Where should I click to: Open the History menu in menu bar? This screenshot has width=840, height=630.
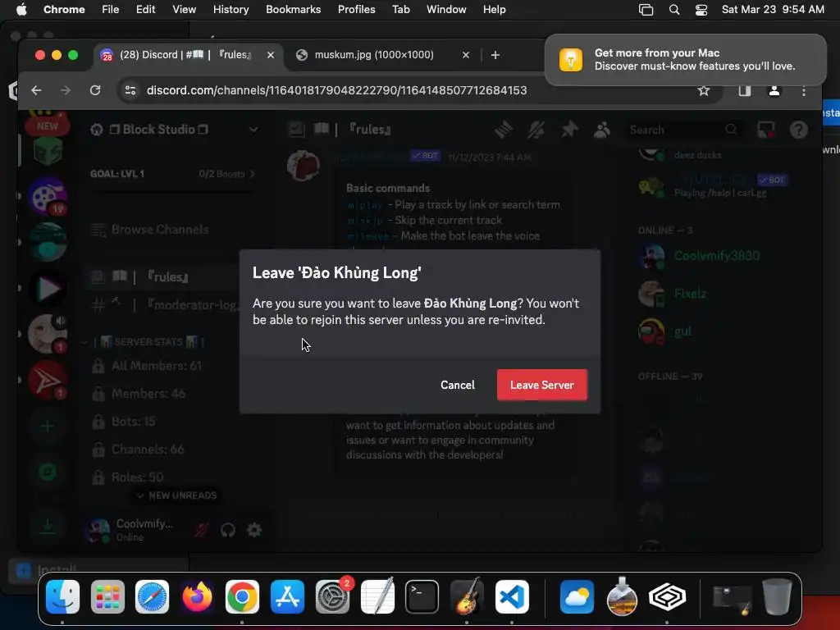pyautogui.click(x=231, y=9)
